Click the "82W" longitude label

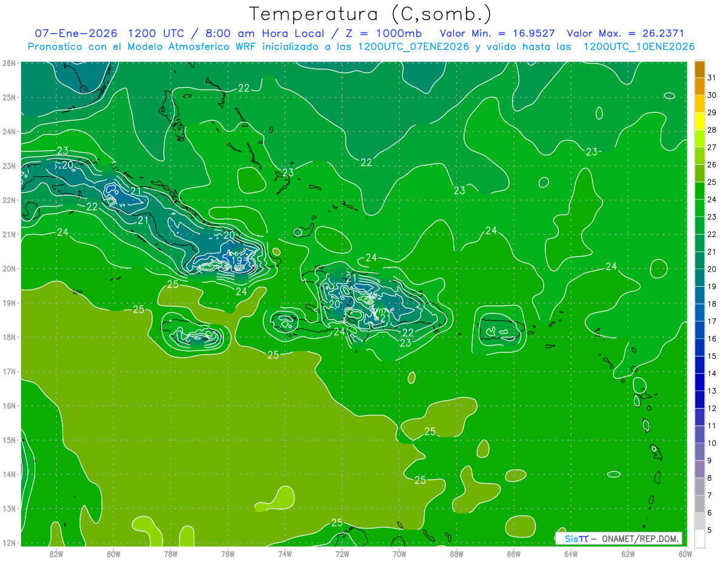(56, 553)
